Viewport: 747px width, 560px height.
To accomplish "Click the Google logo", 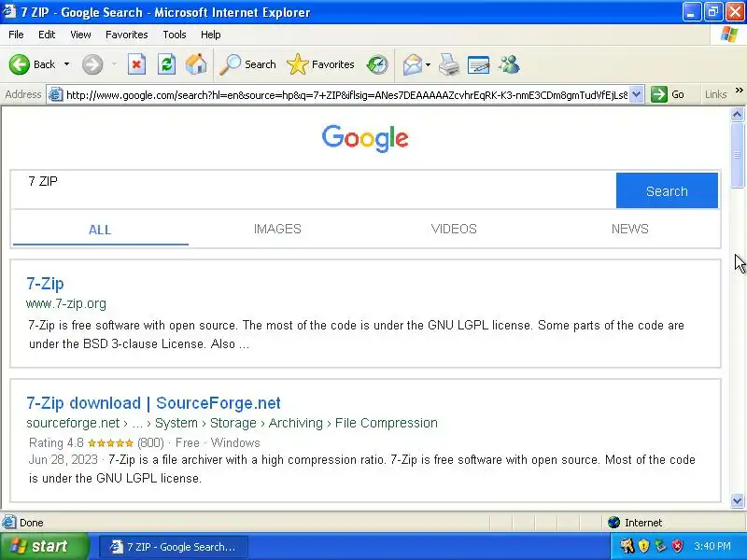I will tap(365, 138).
